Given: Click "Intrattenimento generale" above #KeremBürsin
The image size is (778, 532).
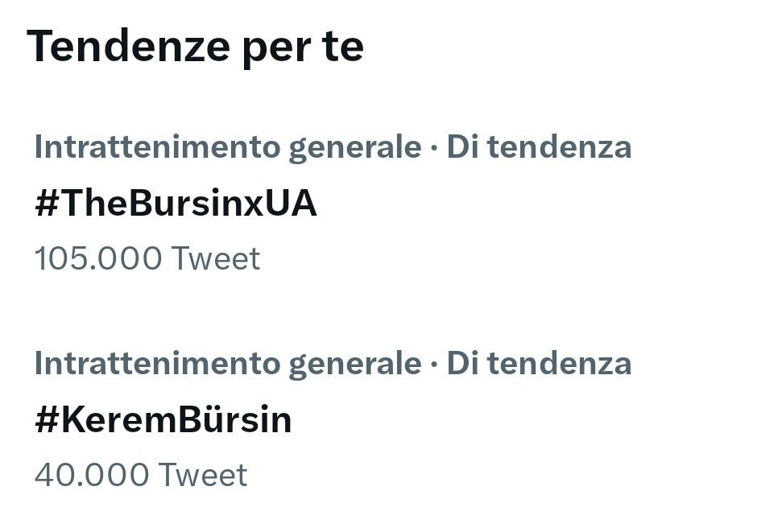Looking at the screenshot, I should tap(228, 363).
